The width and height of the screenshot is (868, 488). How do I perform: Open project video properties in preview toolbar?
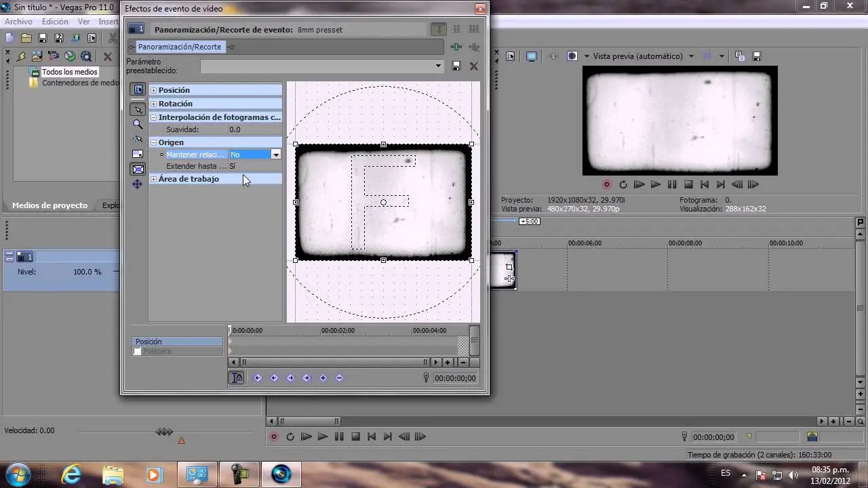[x=511, y=56]
